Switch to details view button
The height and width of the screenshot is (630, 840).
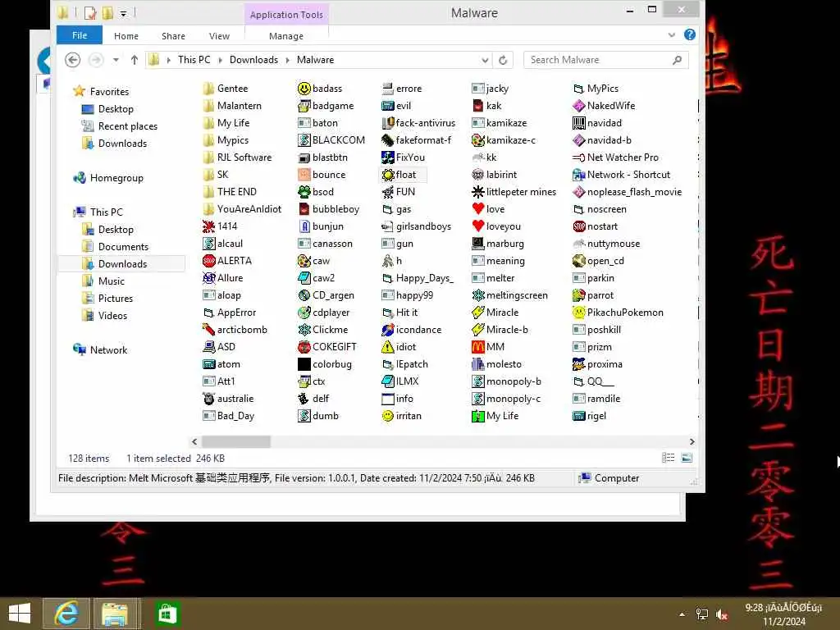[x=668, y=458]
